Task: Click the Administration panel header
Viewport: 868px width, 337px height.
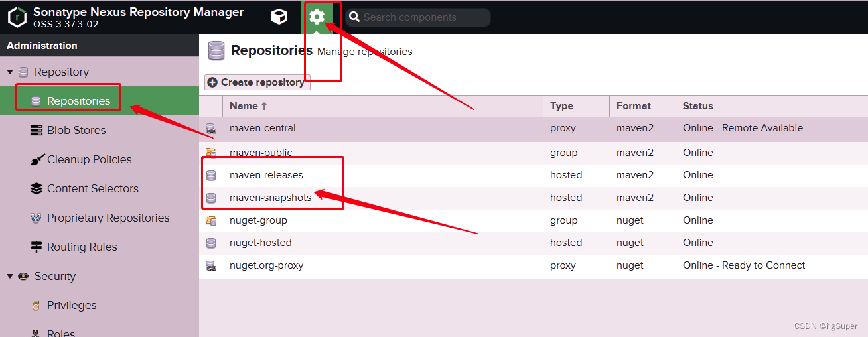Action: click(x=100, y=46)
